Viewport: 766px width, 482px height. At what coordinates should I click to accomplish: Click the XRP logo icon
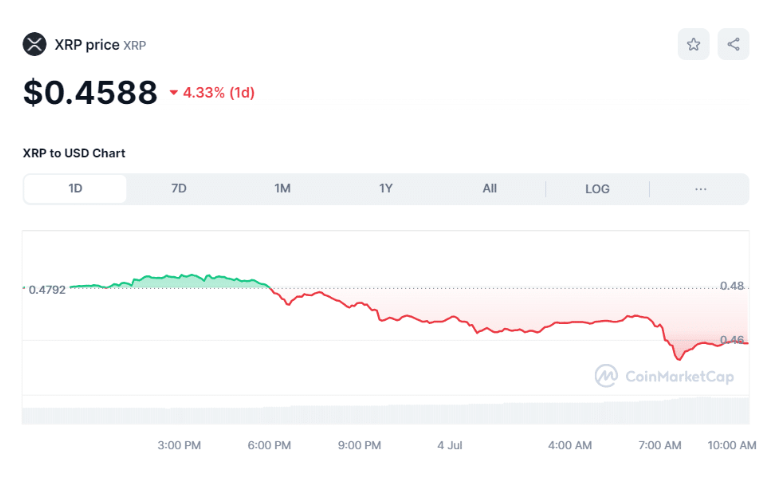click(x=35, y=44)
